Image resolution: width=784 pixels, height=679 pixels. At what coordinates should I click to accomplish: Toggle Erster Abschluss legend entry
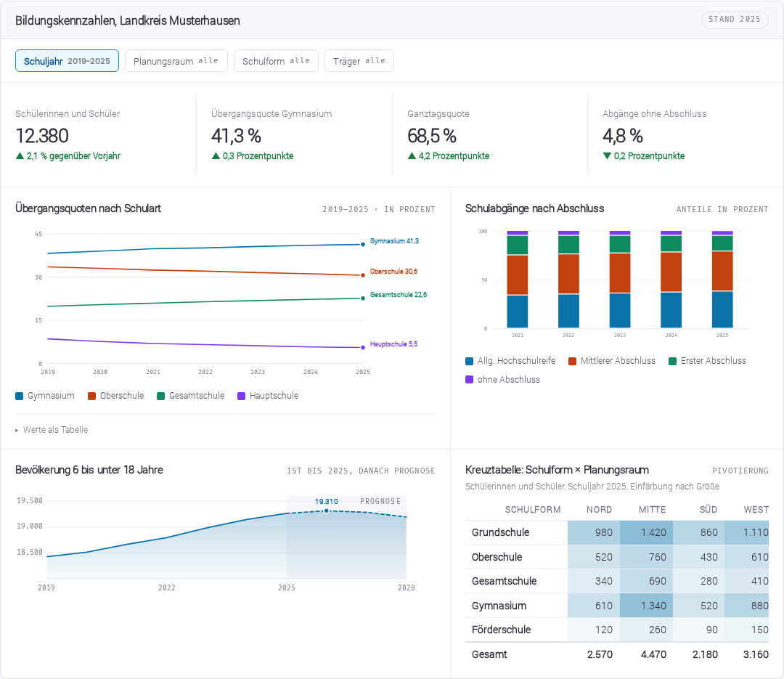coord(708,360)
